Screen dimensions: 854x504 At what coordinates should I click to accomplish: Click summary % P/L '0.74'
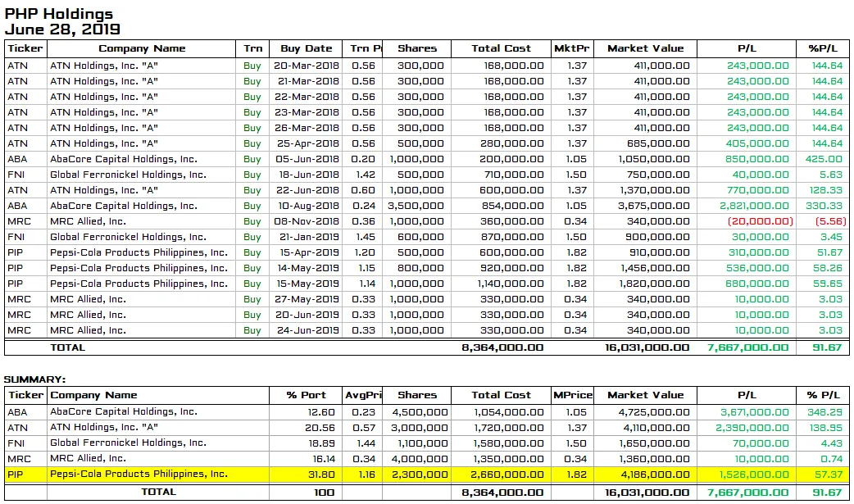pyautogui.click(x=831, y=459)
